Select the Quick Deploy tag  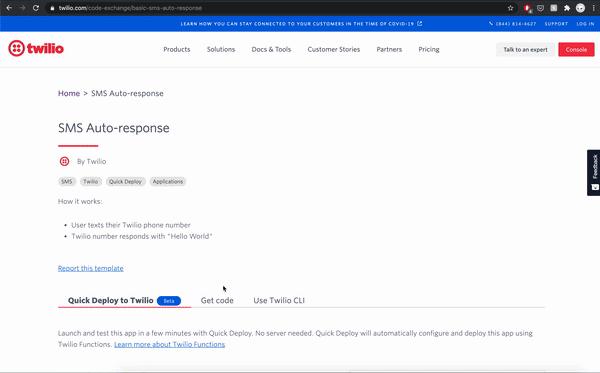click(125, 182)
